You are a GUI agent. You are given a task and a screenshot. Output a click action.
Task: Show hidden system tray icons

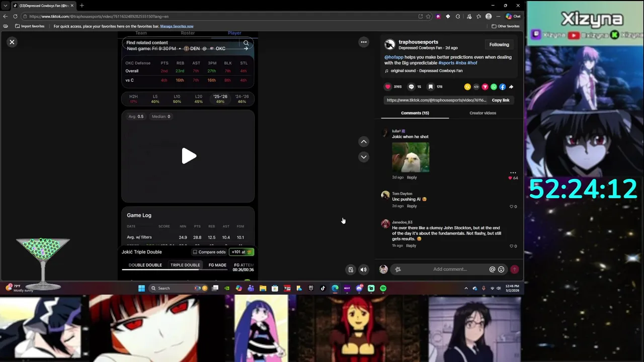click(x=466, y=288)
